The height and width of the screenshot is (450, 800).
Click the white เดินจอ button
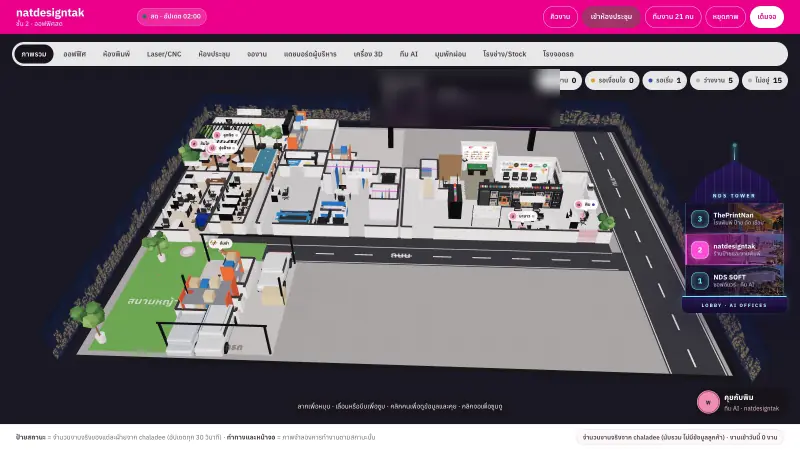click(x=766, y=17)
